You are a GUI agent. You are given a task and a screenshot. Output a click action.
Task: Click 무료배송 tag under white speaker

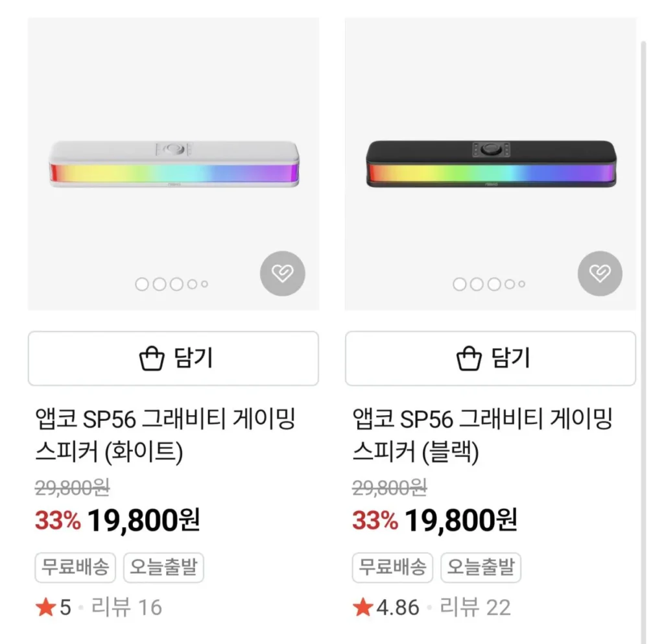(74, 569)
